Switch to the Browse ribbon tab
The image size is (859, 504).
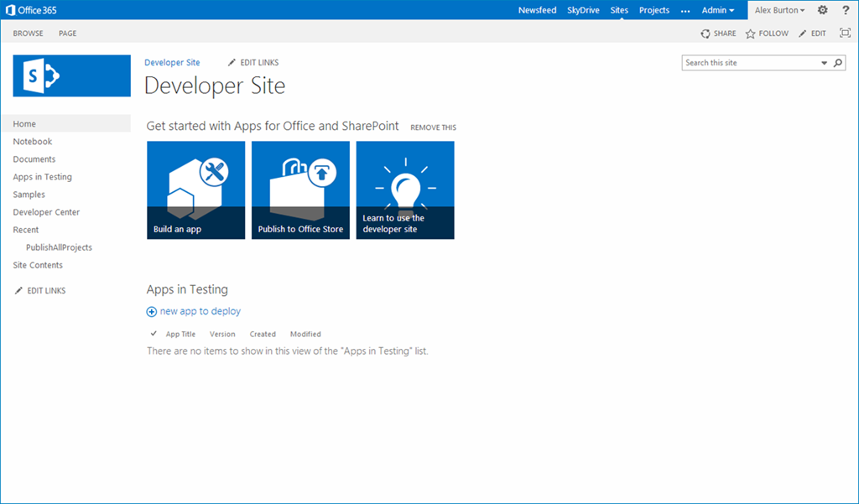(x=28, y=34)
